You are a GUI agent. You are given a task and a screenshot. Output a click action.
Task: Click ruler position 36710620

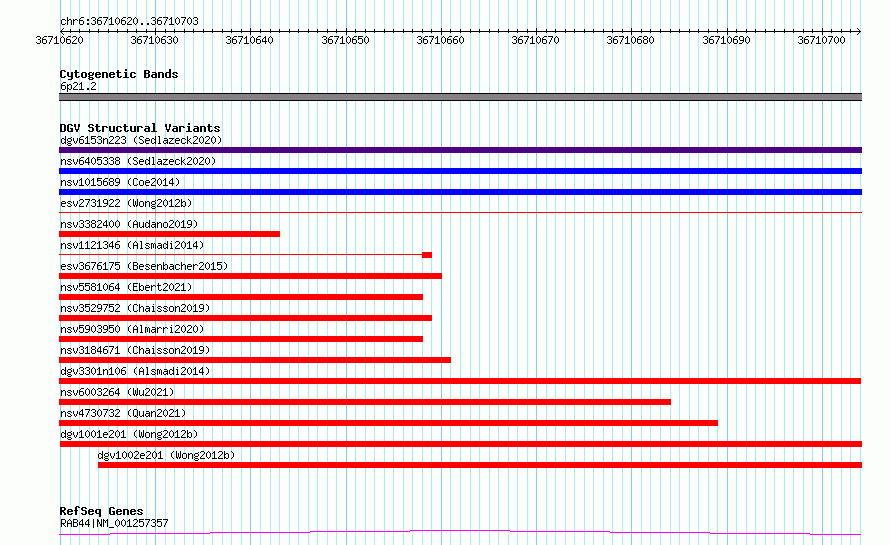coord(59,40)
